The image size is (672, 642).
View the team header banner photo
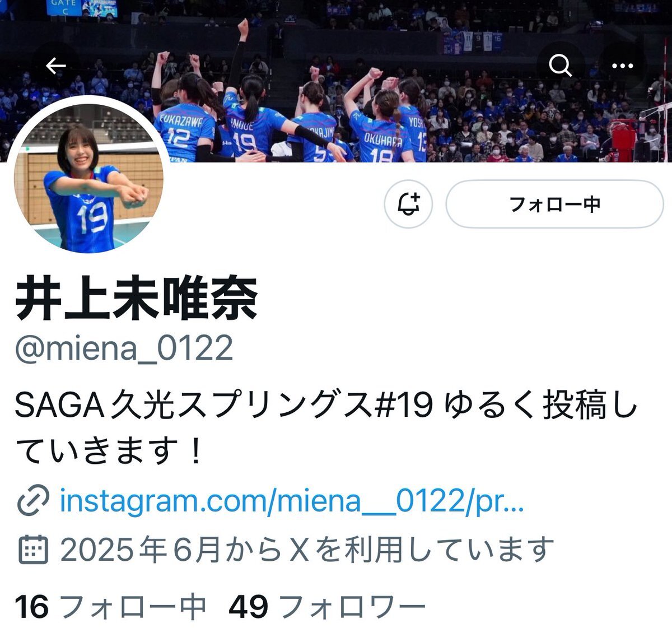[336, 81]
